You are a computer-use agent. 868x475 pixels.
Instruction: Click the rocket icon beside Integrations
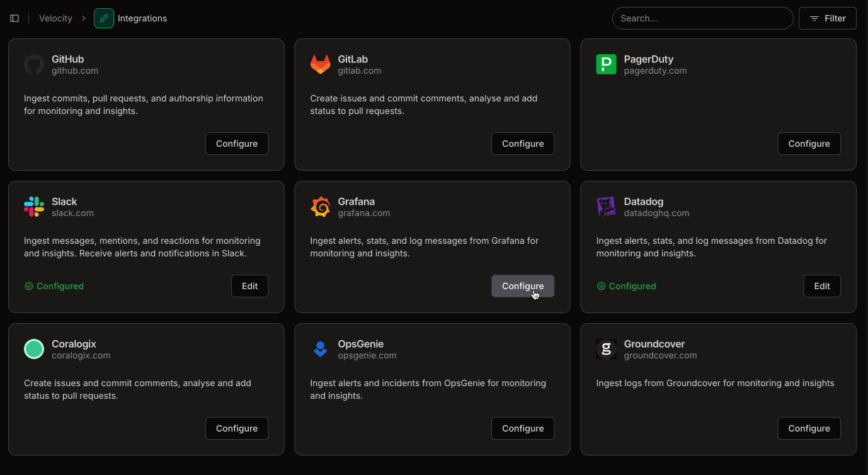(x=103, y=18)
